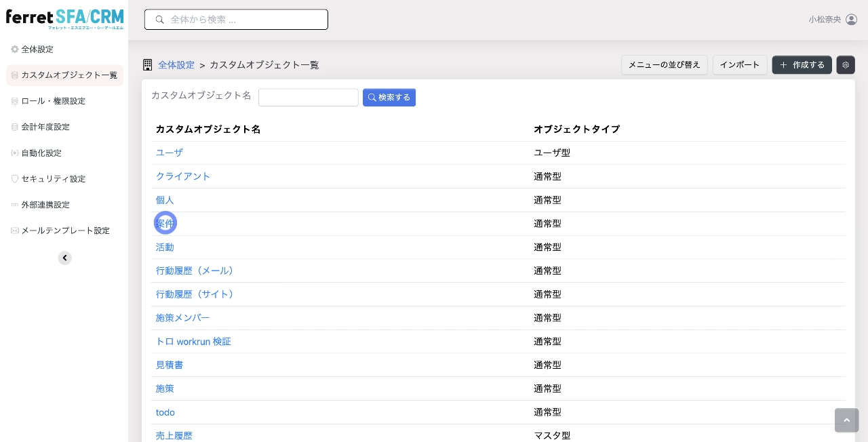
Task: Open the クライアント custom object link
Action: pyautogui.click(x=183, y=176)
